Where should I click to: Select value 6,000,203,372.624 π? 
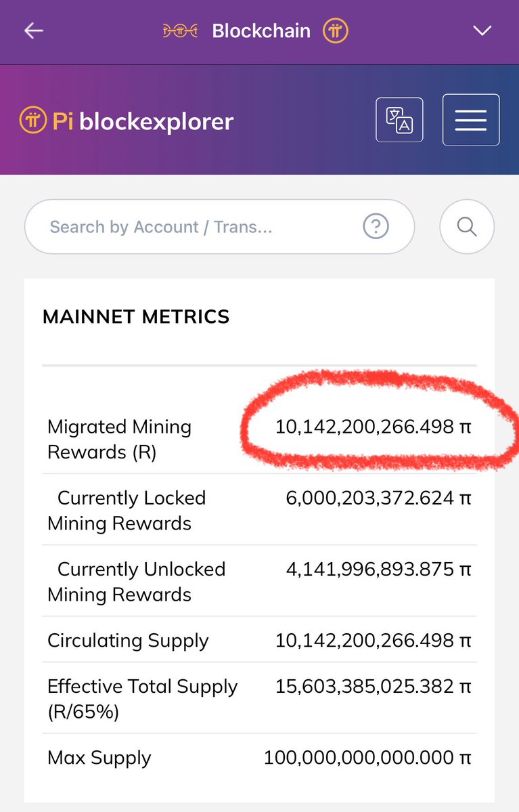coord(379,498)
